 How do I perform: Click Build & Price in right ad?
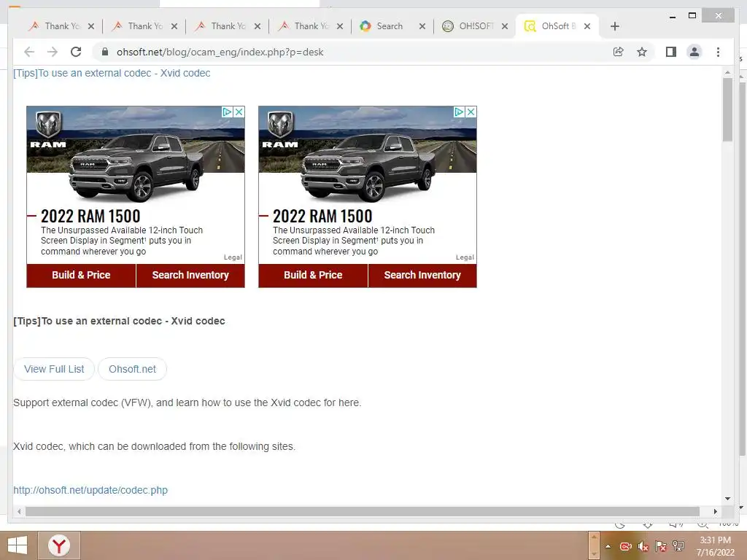(x=313, y=275)
